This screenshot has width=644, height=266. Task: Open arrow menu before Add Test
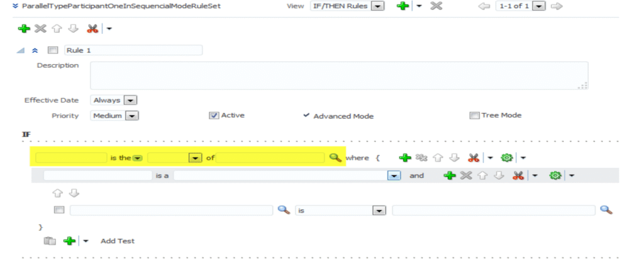pos(86,241)
